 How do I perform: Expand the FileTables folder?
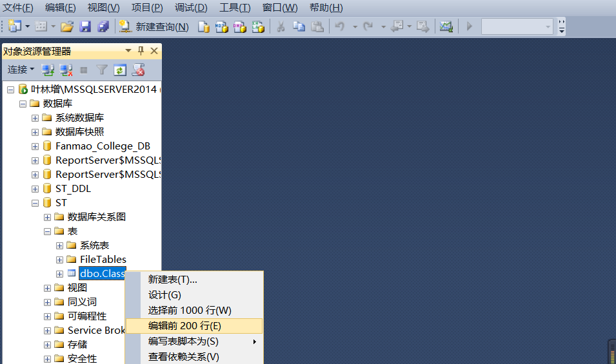tap(59, 260)
